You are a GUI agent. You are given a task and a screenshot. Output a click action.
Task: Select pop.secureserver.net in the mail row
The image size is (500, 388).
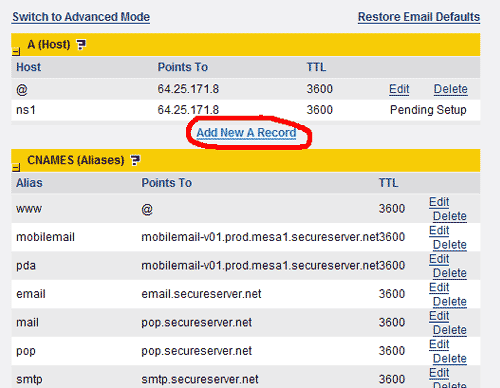tap(197, 323)
